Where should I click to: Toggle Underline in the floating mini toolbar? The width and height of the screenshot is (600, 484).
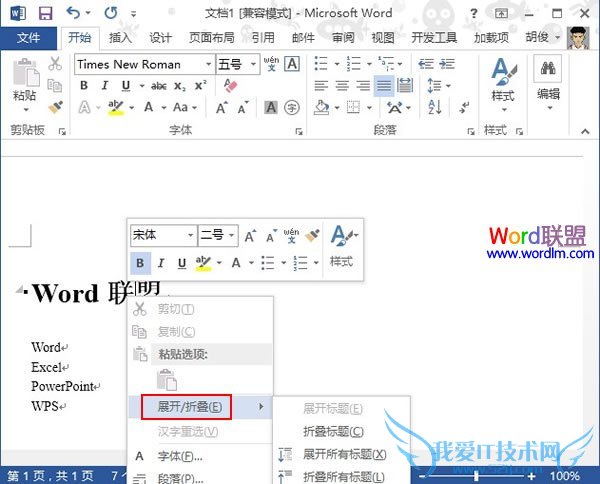tap(182, 263)
